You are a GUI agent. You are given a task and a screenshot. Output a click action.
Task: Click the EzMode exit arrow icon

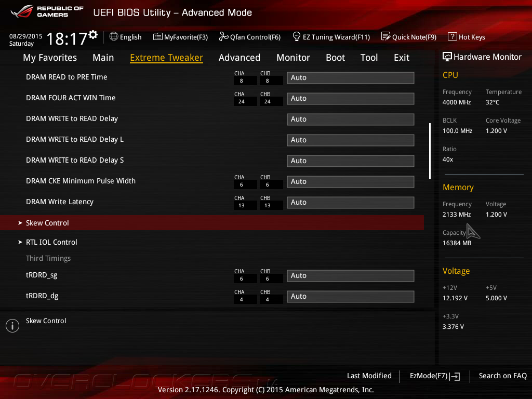pos(455,376)
